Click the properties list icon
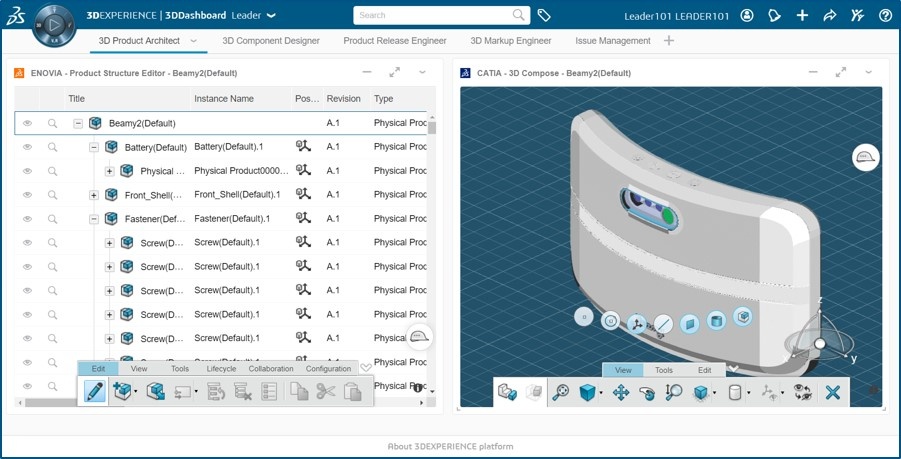The image size is (901, 459). click(x=269, y=392)
